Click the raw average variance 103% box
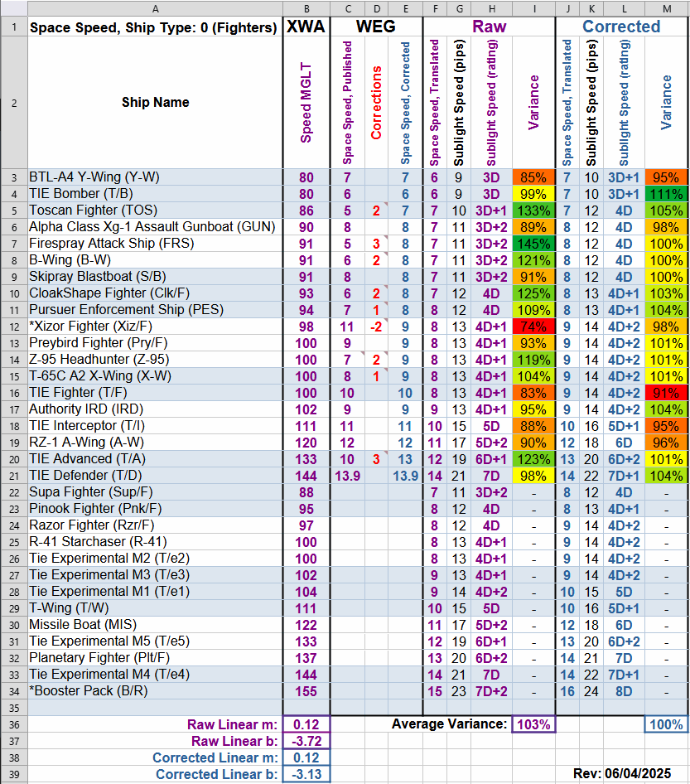The height and width of the screenshot is (784, 690). [x=534, y=724]
